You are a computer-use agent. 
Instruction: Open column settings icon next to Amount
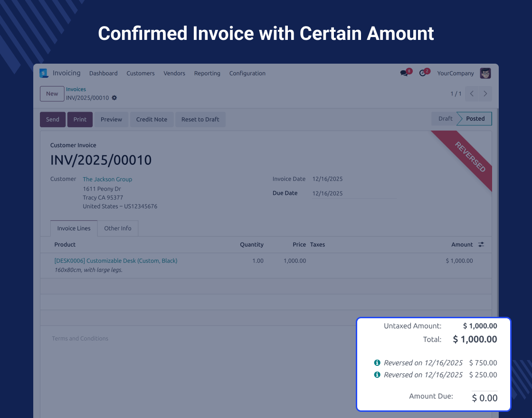[481, 245]
